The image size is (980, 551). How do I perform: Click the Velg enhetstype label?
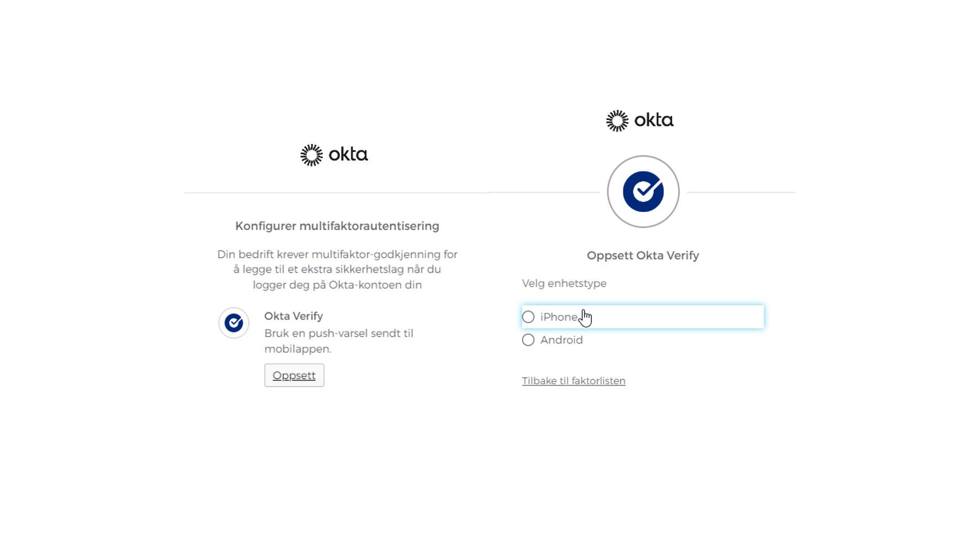(564, 283)
